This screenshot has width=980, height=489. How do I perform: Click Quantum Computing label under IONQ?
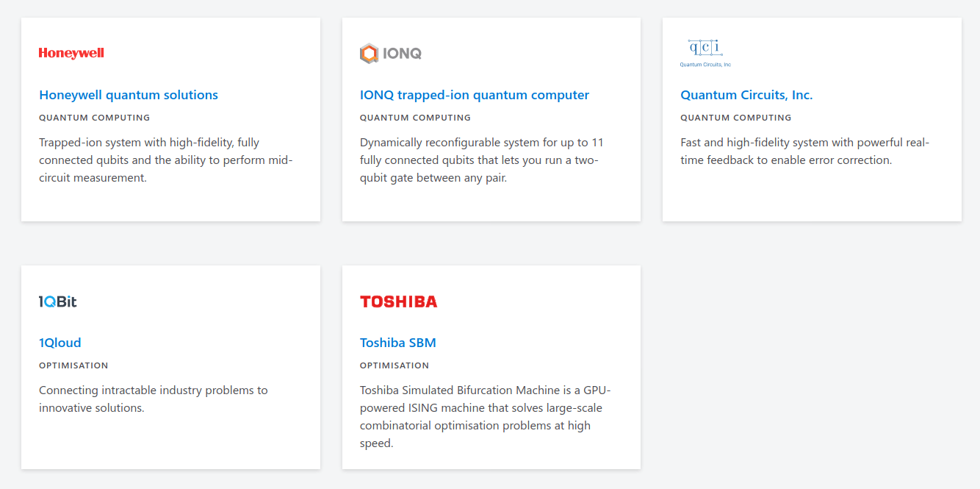(415, 118)
